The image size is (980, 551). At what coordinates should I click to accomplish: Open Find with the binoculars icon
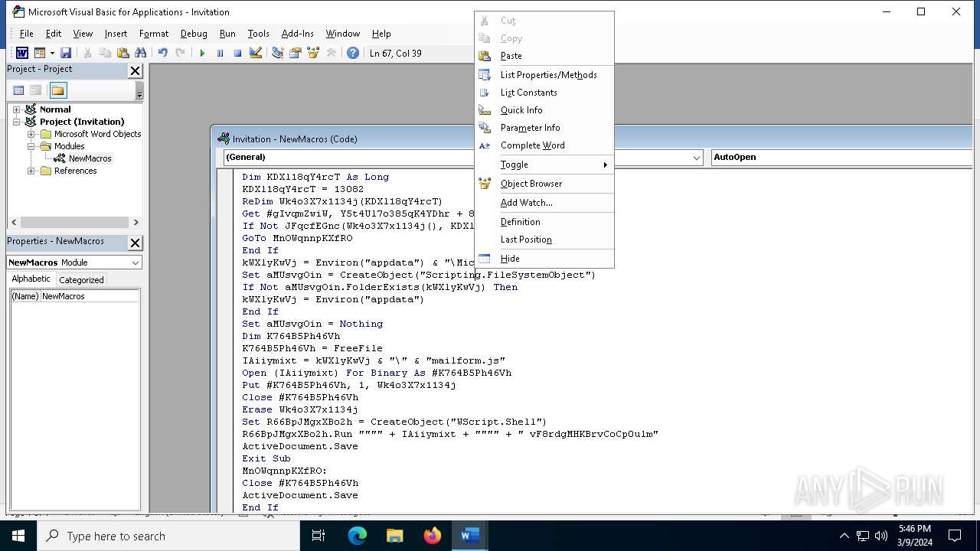coord(140,53)
